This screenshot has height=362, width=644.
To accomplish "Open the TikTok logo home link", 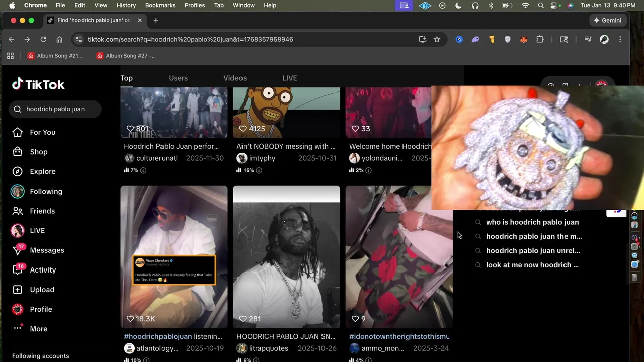I will click(x=38, y=84).
